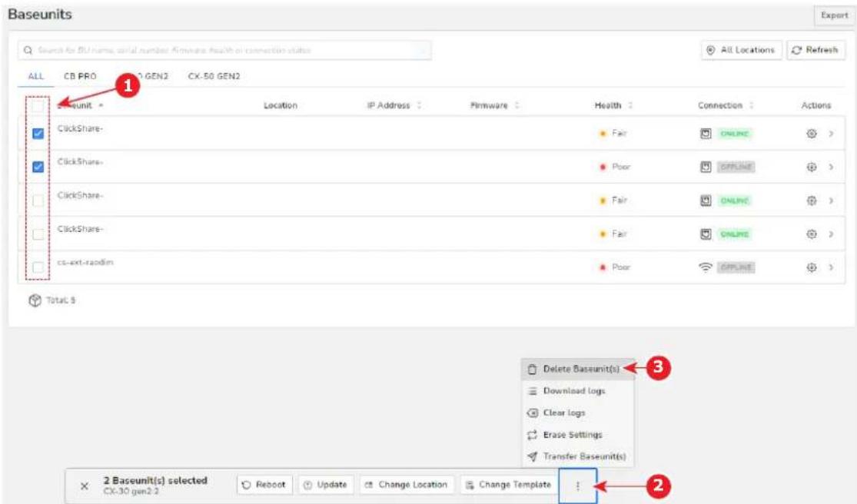The height and width of the screenshot is (504, 857).
Task: Click the Total: 5 text
Action: coord(61,300)
